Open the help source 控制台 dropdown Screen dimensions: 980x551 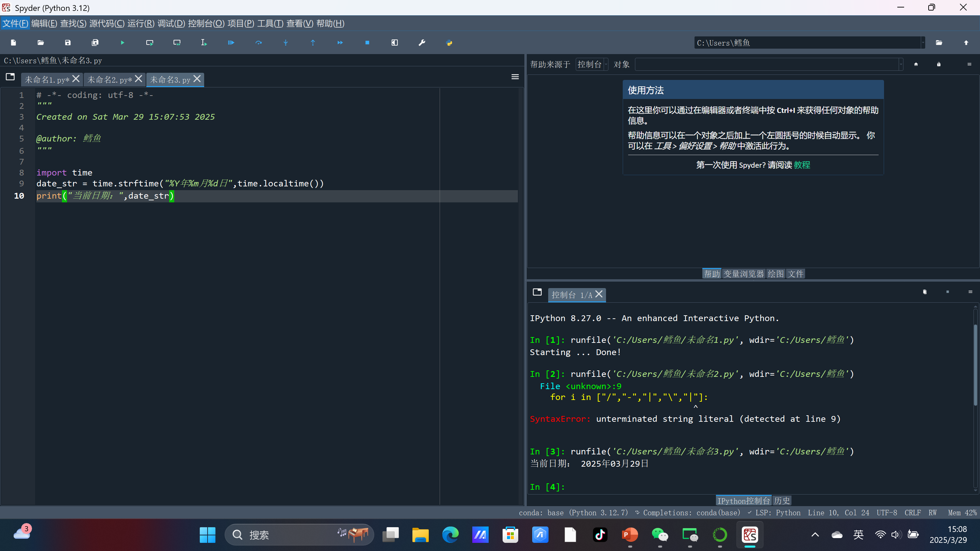(x=592, y=64)
